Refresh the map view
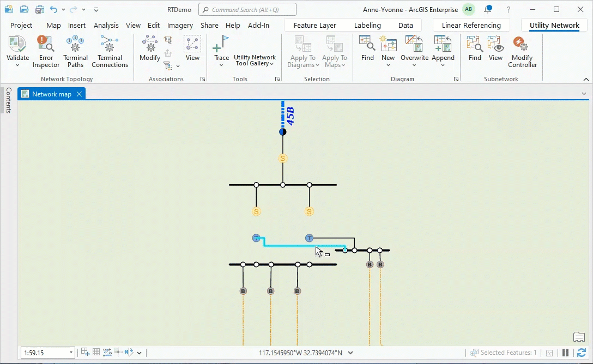This screenshot has height=364, width=593. tap(581, 353)
